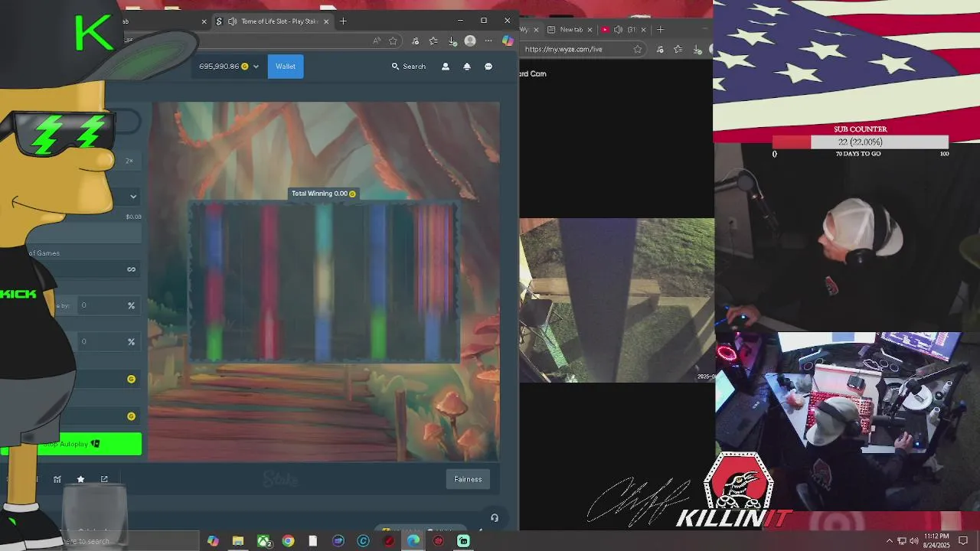Toggle Read Aloud in Stake browser address bar
Screen dimensions: 980x551
click(x=377, y=41)
